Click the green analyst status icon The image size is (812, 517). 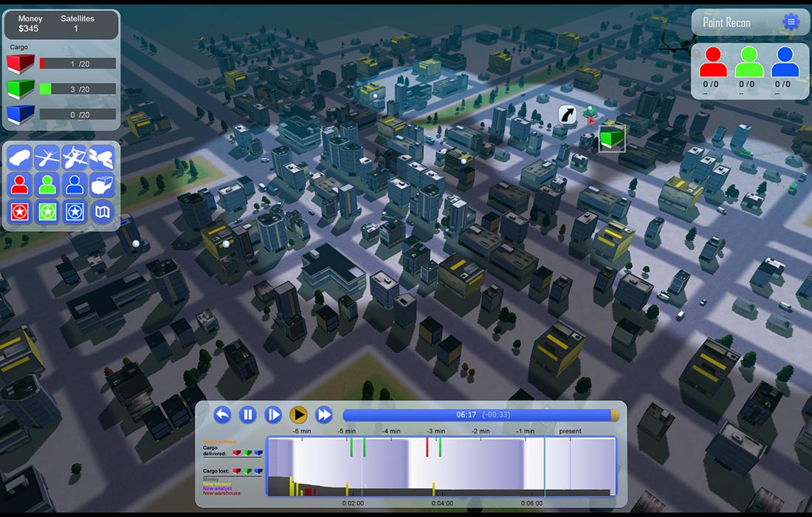coord(749,62)
